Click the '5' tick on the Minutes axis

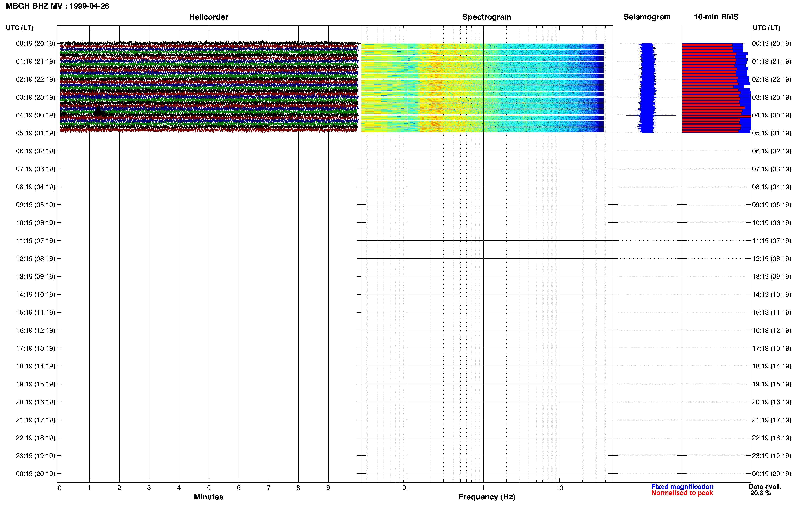209,488
